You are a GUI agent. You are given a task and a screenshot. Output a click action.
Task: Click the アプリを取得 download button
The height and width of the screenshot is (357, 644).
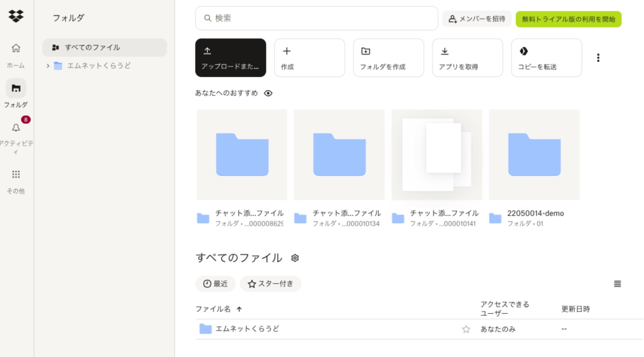tap(467, 58)
